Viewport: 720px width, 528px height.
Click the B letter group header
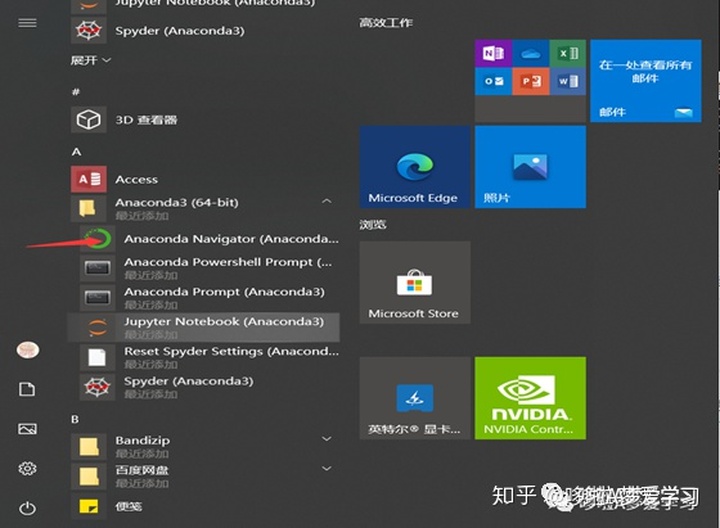[x=75, y=419]
